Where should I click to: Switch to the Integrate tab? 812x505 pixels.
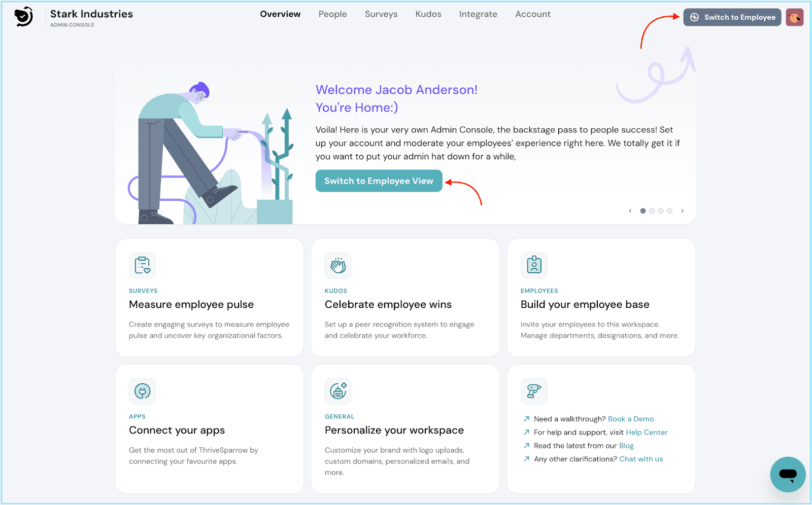(x=478, y=14)
